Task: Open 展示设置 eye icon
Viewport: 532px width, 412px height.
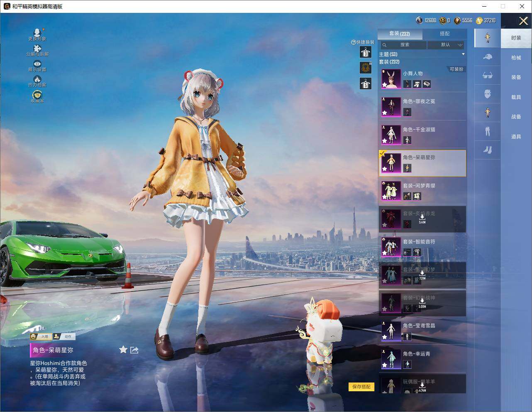Action: pos(37,64)
